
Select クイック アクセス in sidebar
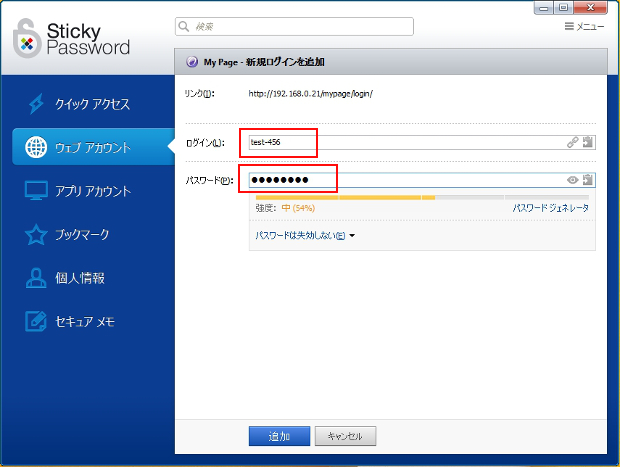point(92,104)
